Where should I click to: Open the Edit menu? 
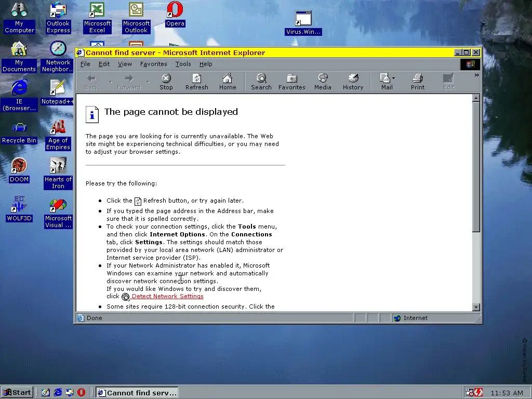pyautogui.click(x=104, y=64)
